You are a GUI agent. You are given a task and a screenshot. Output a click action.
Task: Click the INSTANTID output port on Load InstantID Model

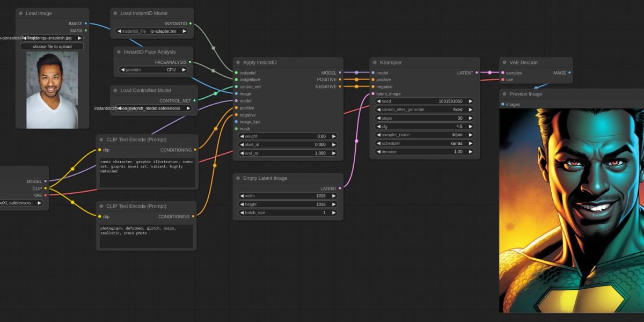pos(191,24)
